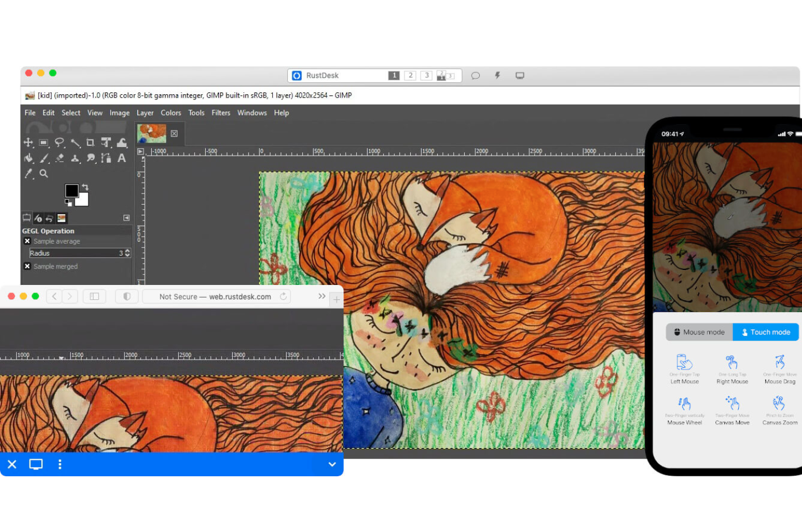Screen dimensions: 802x532
Task: Select the Fuzzy Select magic wand tool
Action: (75, 142)
